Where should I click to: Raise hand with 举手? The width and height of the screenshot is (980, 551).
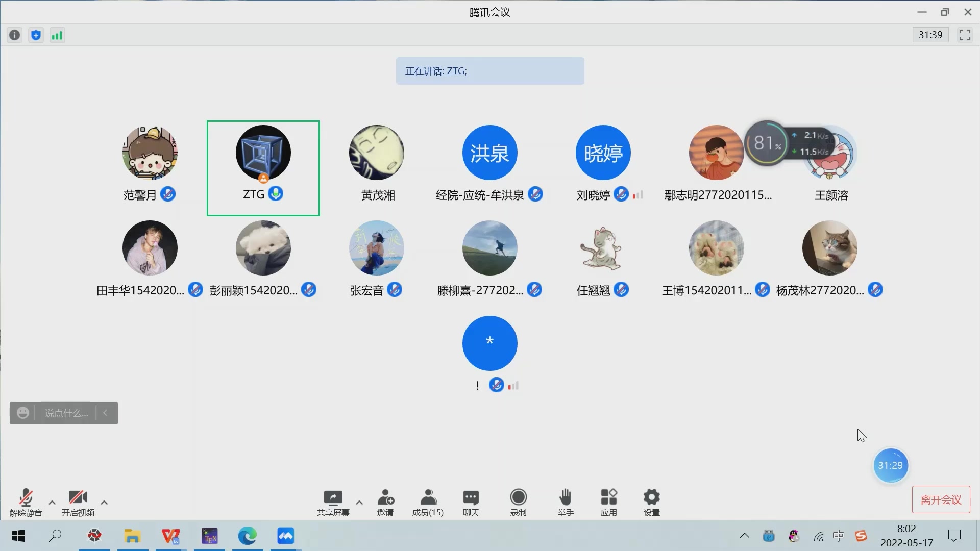pyautogui.click(x=566, y=503)
